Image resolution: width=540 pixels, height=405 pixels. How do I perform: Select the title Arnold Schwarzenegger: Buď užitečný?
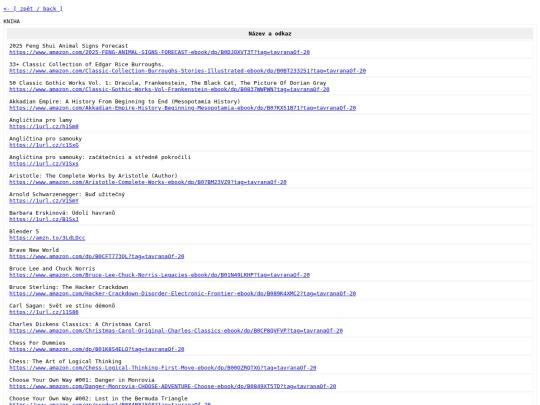coord(67,195)
